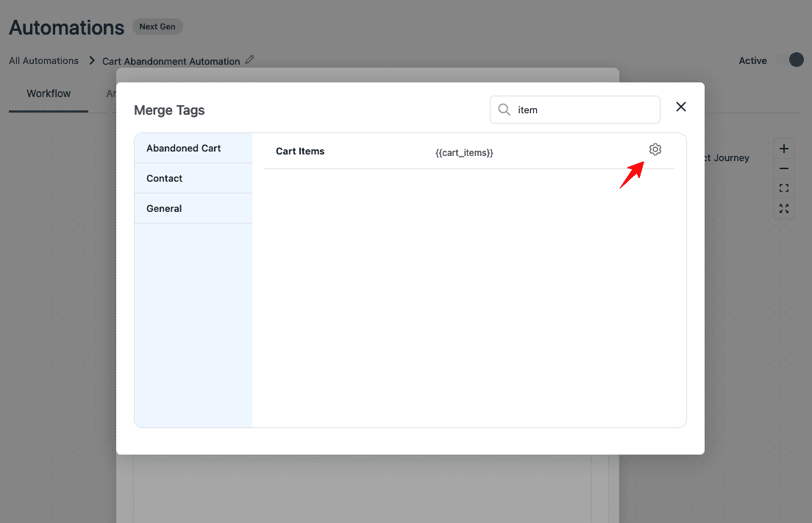Focus the merge tags search field
The width and height of the screenshot is (812, 523).
pos(585,110)
